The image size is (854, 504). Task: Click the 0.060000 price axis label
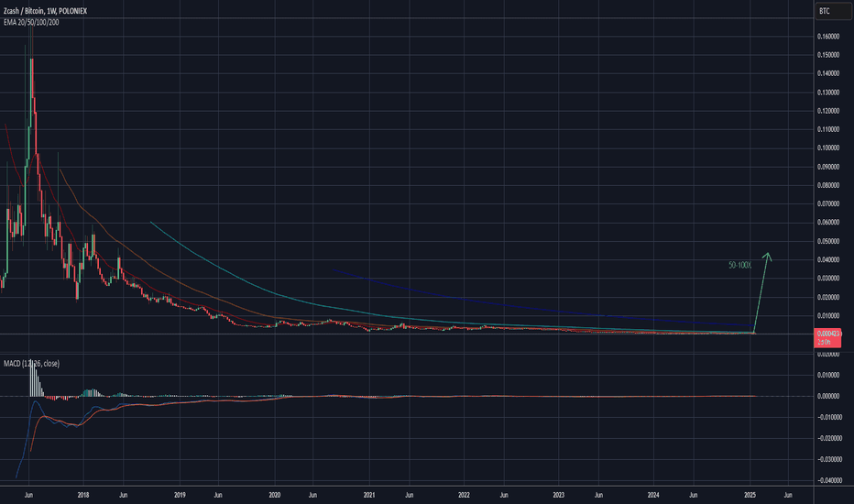[827, 223]
